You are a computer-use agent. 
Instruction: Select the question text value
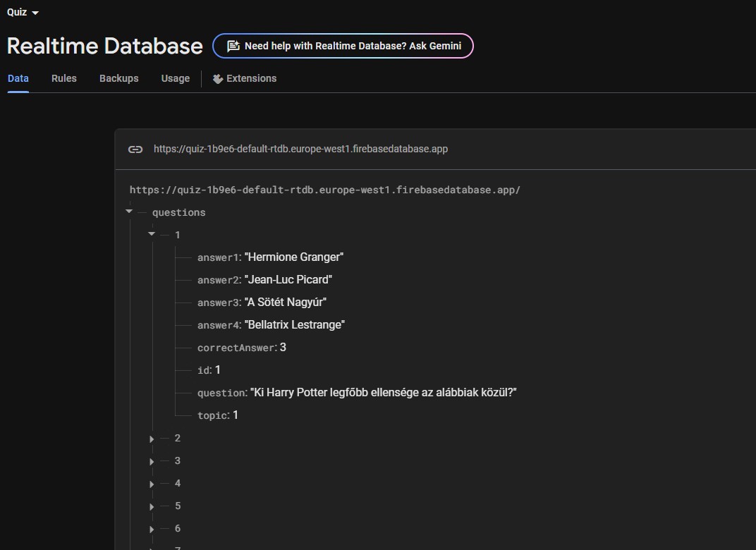point(383,393)
